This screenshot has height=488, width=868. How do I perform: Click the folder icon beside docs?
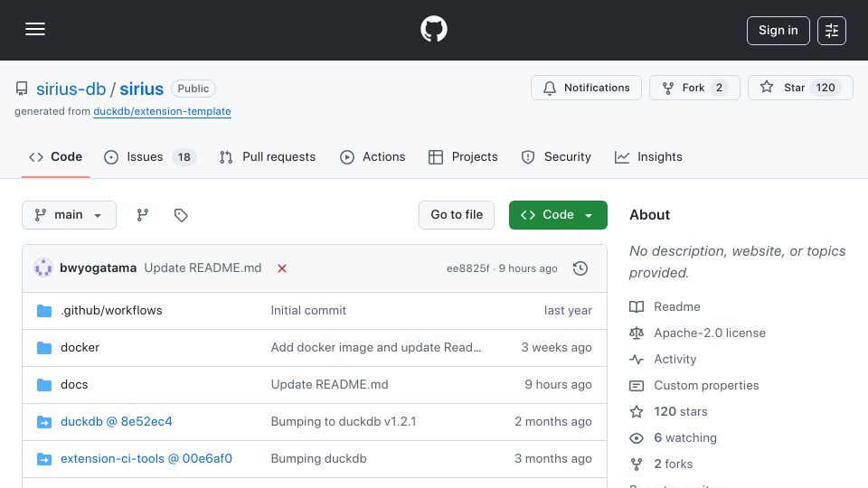click(44, 385)
